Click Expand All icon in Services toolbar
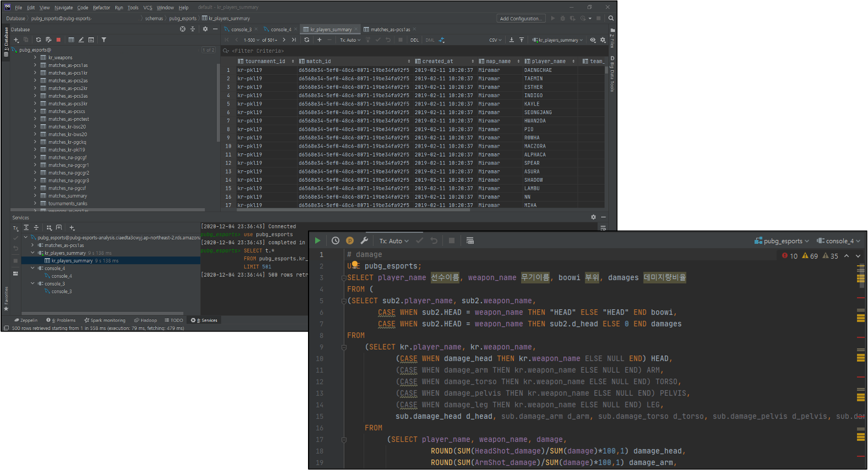The image size is (868, 470). [26, 227]
